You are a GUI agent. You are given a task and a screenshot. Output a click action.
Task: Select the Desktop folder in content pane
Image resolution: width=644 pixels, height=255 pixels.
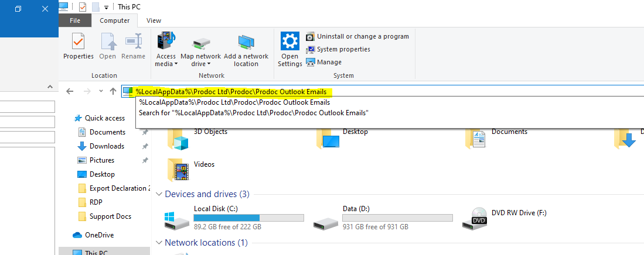pos(342,138)
